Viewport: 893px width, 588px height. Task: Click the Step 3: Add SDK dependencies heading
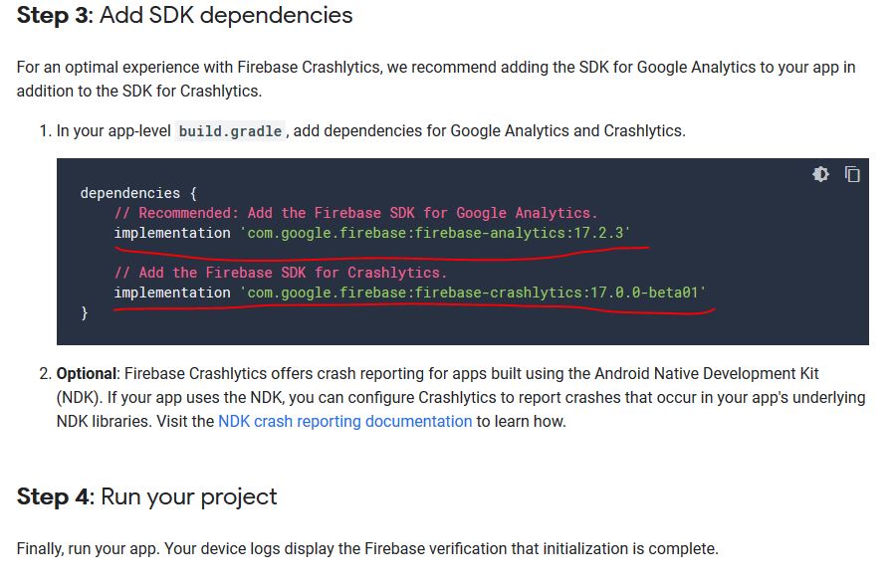[184, 15]
